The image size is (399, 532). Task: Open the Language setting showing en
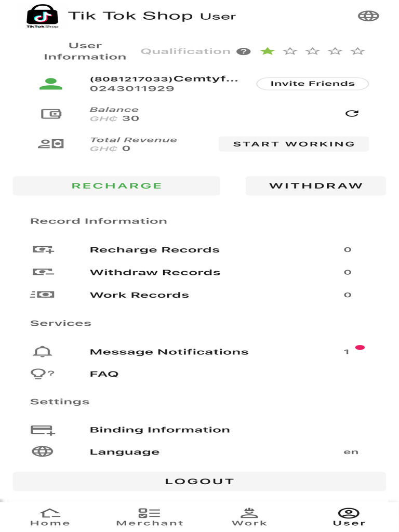click(x=199, y=452)
